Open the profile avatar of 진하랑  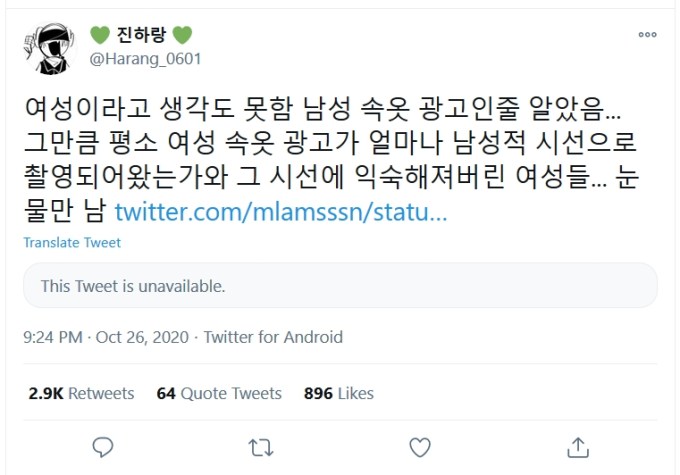(x=50, y=46)
